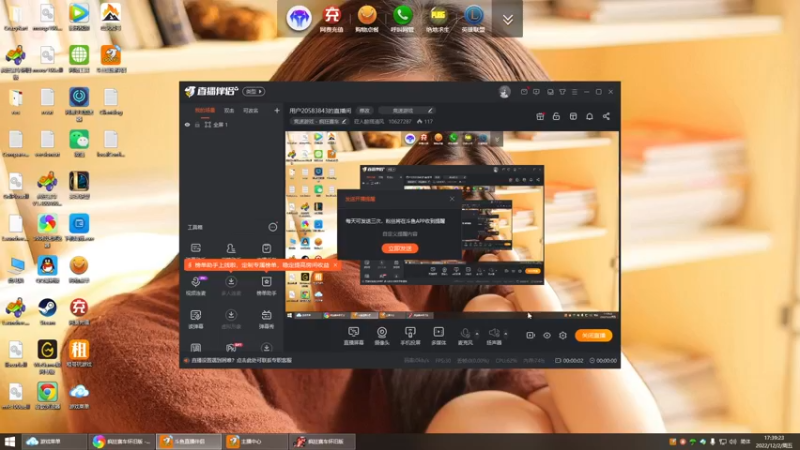Select the 全屏1 source row
This screenshot has height=450, width=800.
pyautogui.click(x=232, y=124)
